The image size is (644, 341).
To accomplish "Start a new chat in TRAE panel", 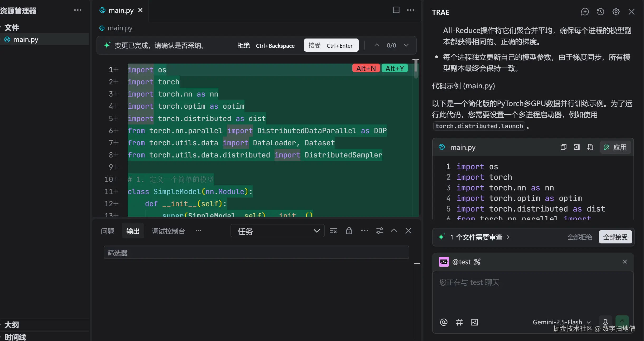I will (585, 12).
